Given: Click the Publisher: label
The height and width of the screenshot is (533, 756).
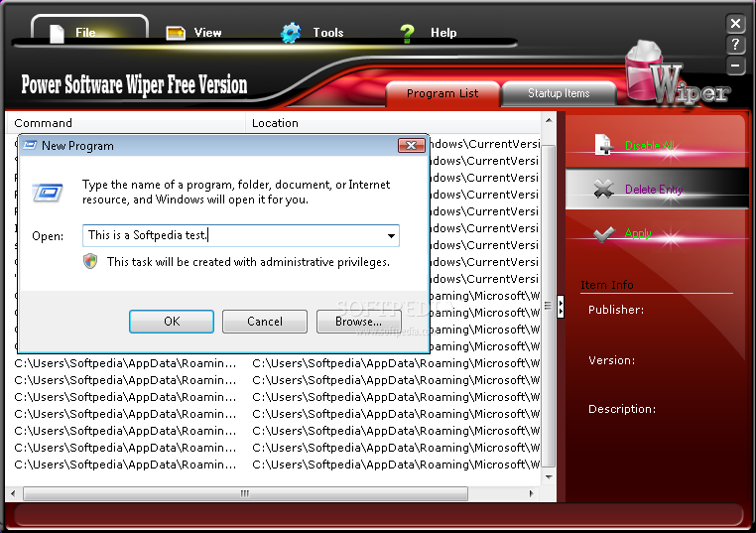Looking at the screenshot, I should [616, 310].
